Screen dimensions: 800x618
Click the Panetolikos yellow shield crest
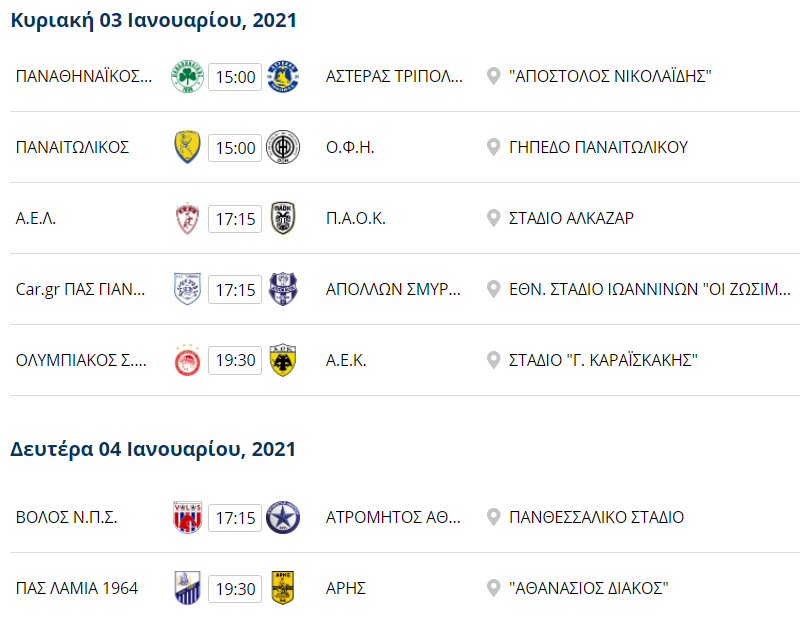tap(188, 147)
